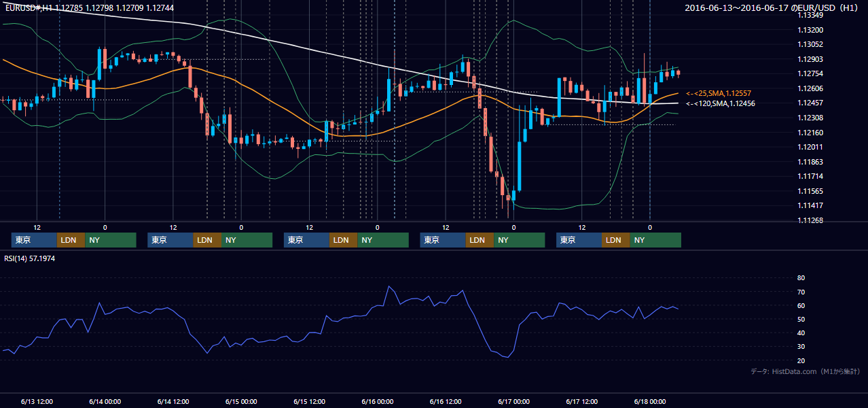Select the 1.13052 price level
This screenshot has height=408, width=868.
tap(810, 44)
